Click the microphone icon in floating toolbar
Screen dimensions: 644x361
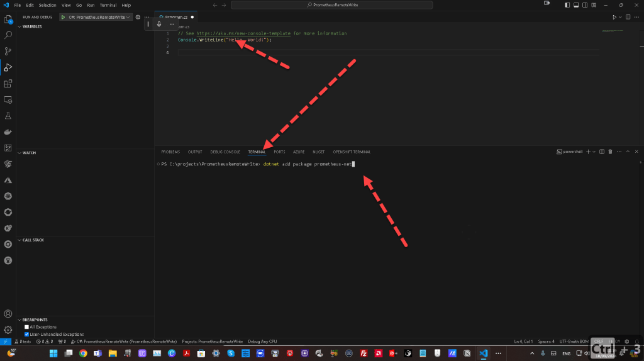tap(159, 25)
